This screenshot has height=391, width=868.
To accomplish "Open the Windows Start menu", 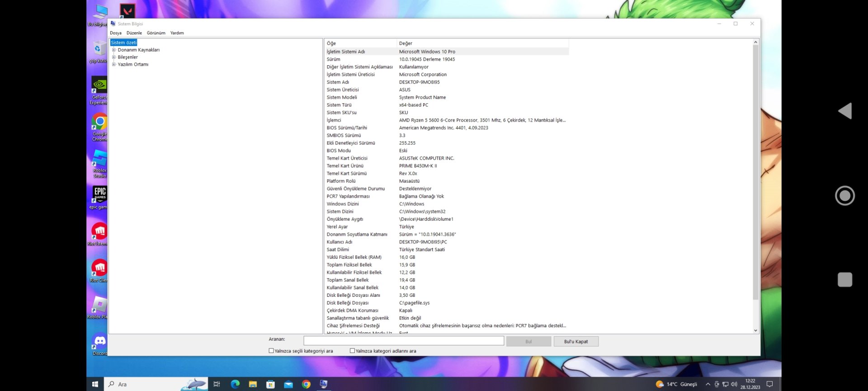I will [95, 384].
